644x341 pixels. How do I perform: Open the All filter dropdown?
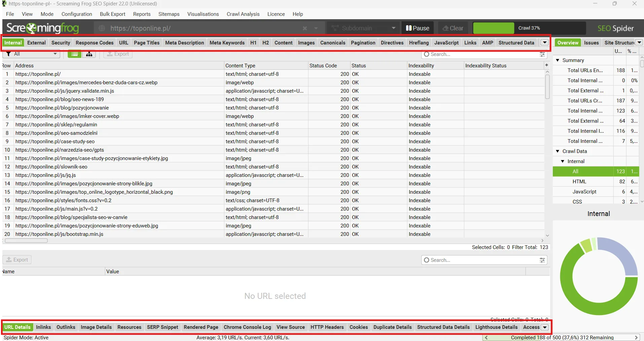(x=31, y=54)
